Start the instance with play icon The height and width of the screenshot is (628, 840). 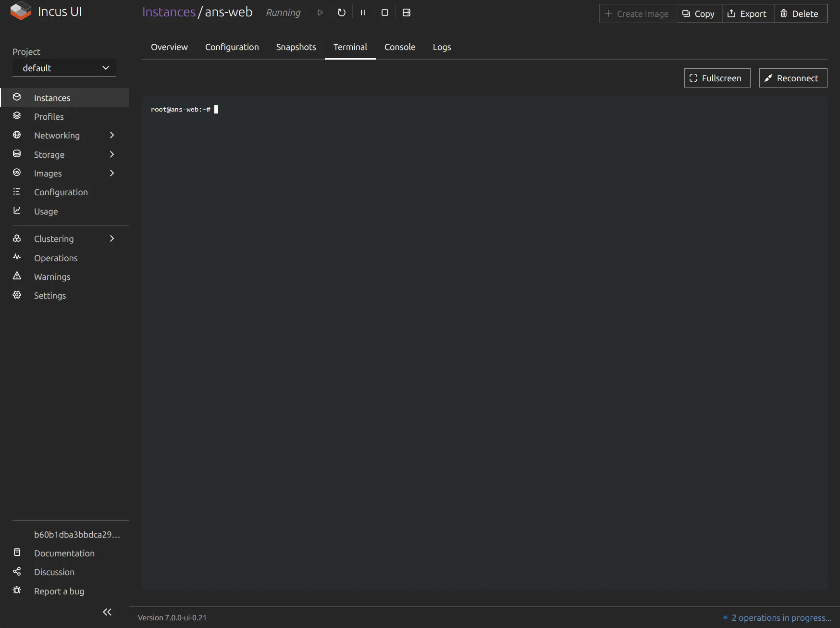coord(320,13)
